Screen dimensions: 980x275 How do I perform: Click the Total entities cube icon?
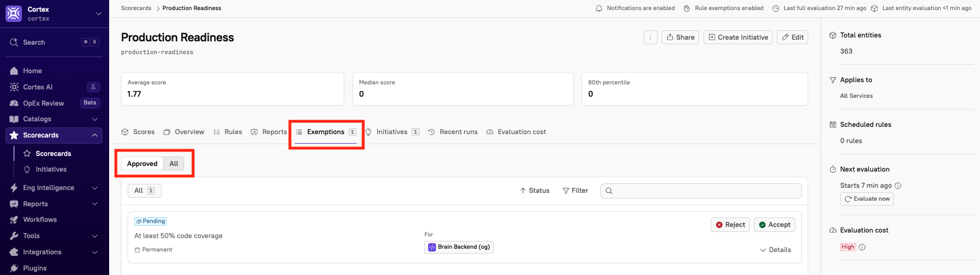coord(833,35)
